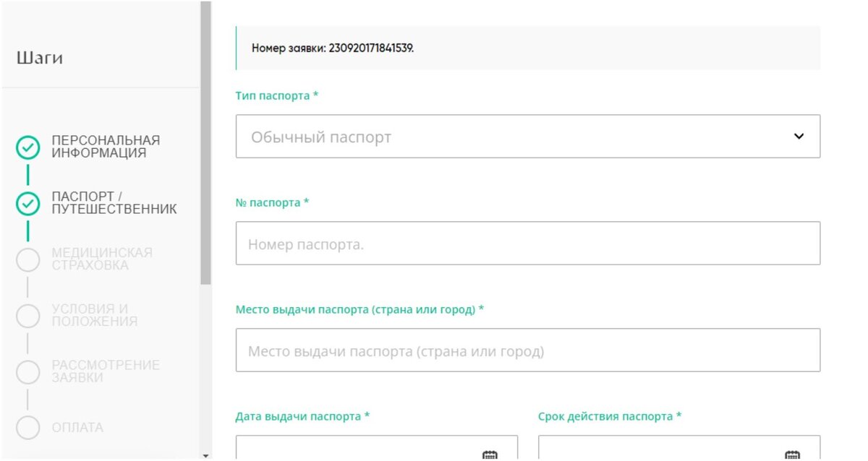868x461 pixels.
Task: Select the circle icon beside УСЛОВИЯ И ПОЛОЖЕНИЯ
Action: point(27,316)
